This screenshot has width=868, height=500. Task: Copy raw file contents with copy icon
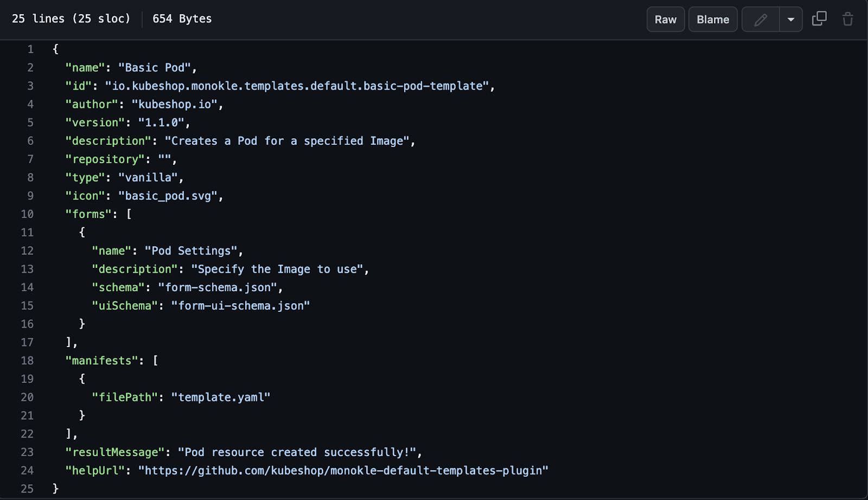pos(819,19)
